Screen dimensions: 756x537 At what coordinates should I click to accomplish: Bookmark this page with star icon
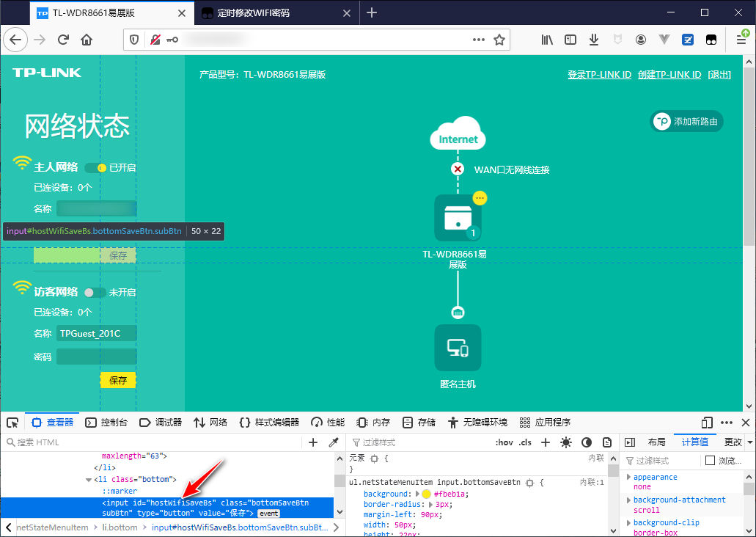pyautogui.click(x=499, y=40)
